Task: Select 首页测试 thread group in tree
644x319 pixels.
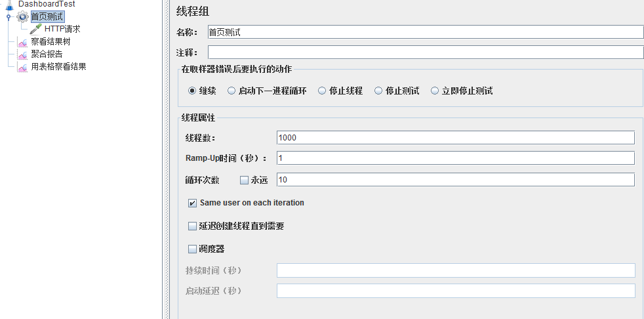Action: click(x=47, y=17)
